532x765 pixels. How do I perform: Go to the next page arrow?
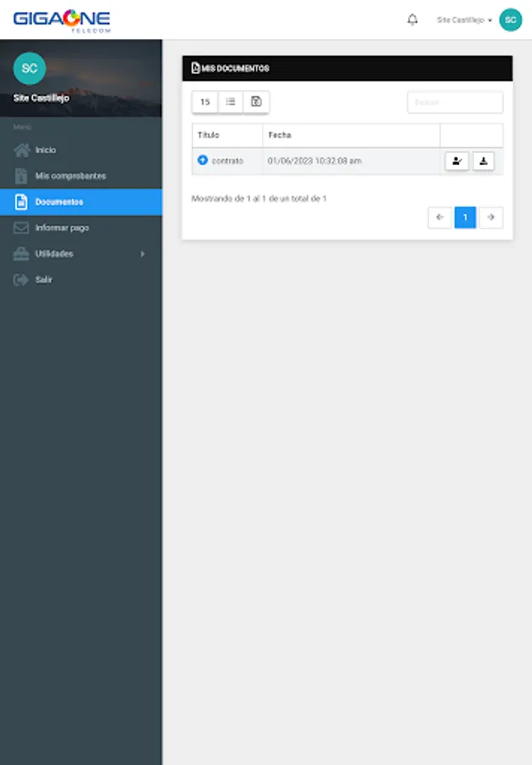tap(491, 217)
